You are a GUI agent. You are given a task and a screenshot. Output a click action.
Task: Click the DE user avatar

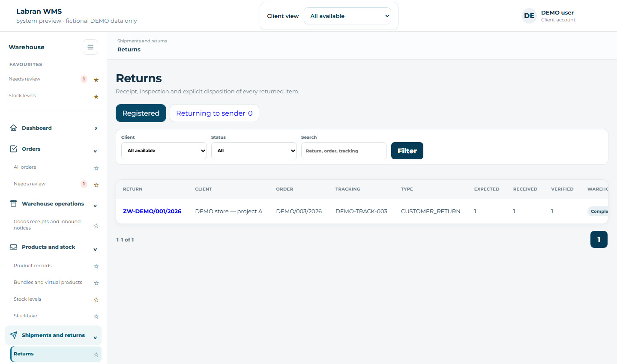tap(529, 16)
